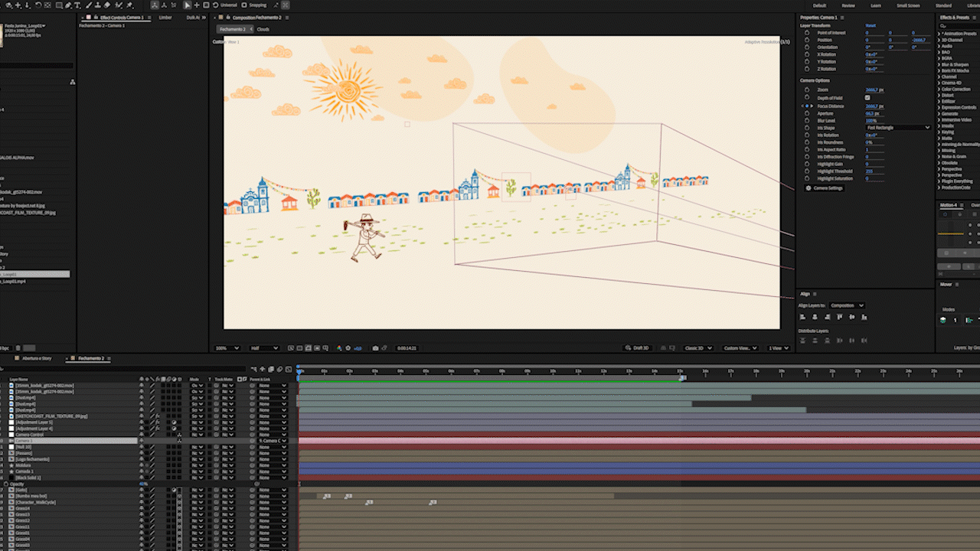Screen dimensions: 980x551
Task: Select the Rotation tool in toolbar
Action: point(38,5)
